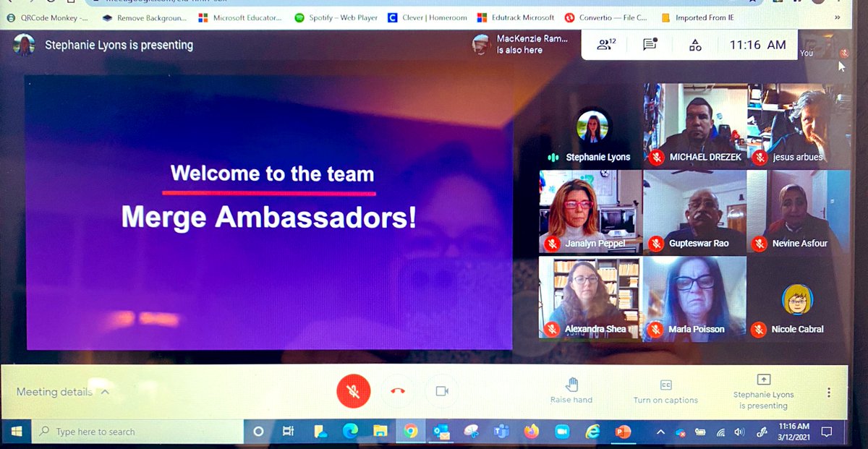Raise hand in the meeting
The height and width of the screenshot is (449, 868).
pos(571,390)
